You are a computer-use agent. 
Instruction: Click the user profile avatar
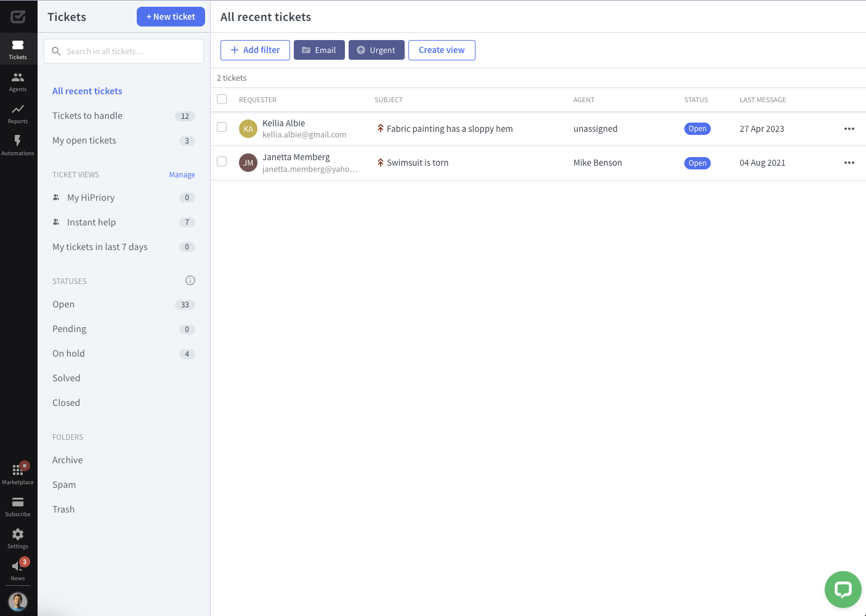(18, 601)
